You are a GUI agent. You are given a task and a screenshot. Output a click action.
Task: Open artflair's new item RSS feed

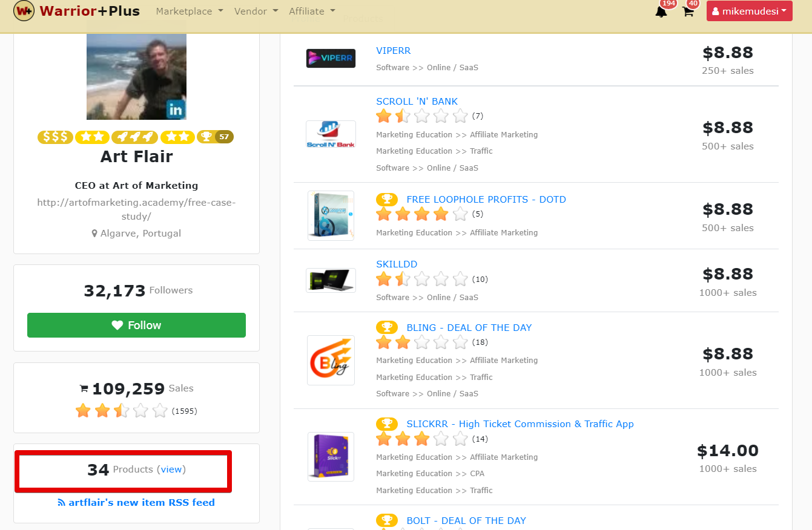pos(136,502)
